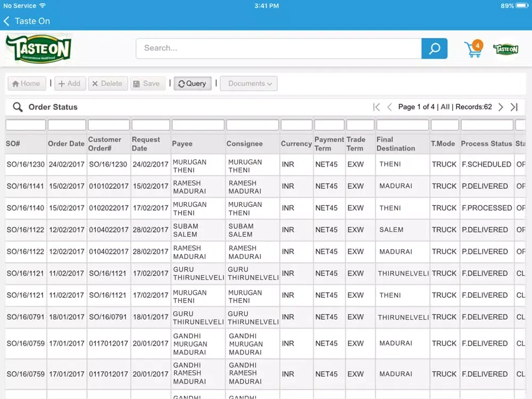
Task: Sort by the Process Status column header
Action: (486, 144)
